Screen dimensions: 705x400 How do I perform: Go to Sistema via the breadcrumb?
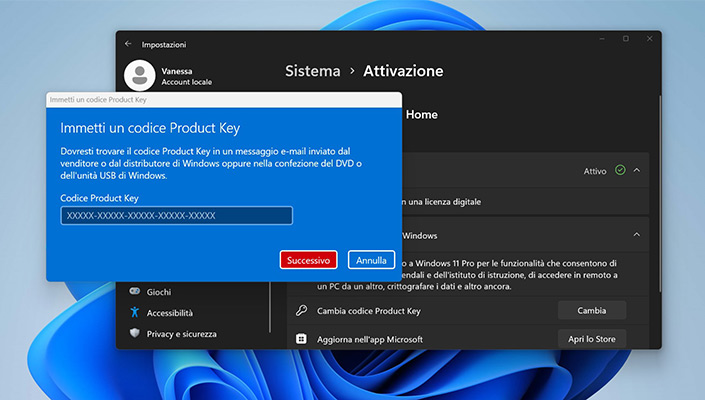pos(312,71)
